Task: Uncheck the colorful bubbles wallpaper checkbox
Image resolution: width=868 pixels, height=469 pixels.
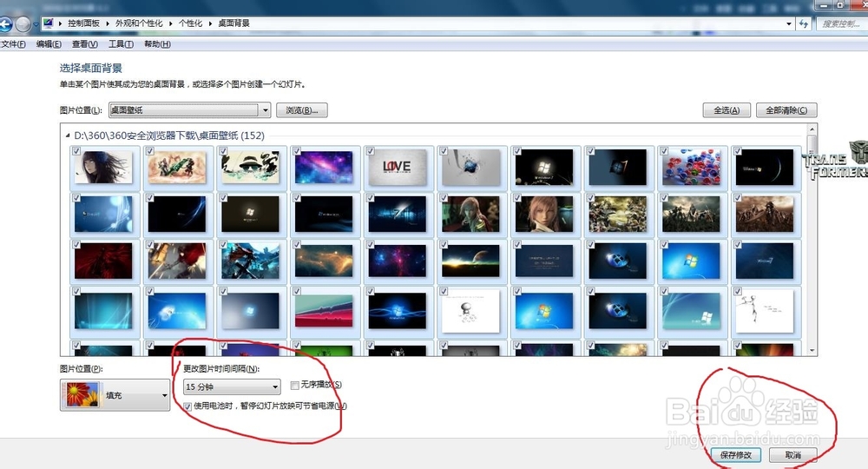Action: [664, 150]
